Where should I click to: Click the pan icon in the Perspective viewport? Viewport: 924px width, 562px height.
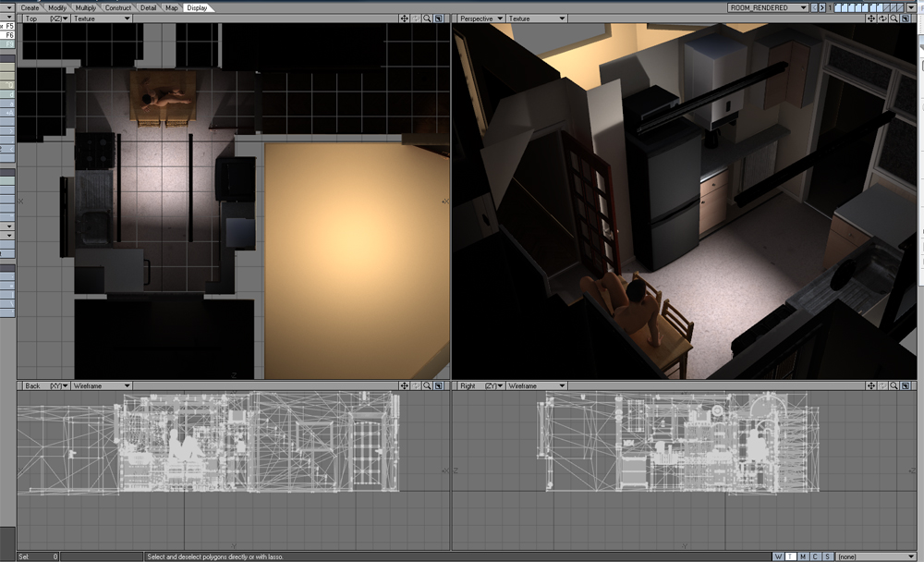pos(872,18)
